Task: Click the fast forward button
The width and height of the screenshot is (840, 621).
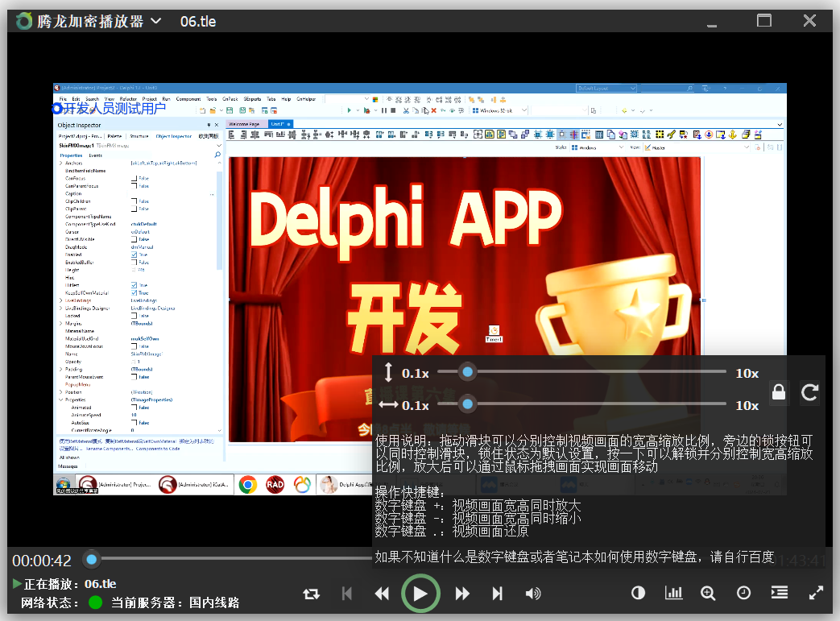Action: tap(462, 594)
